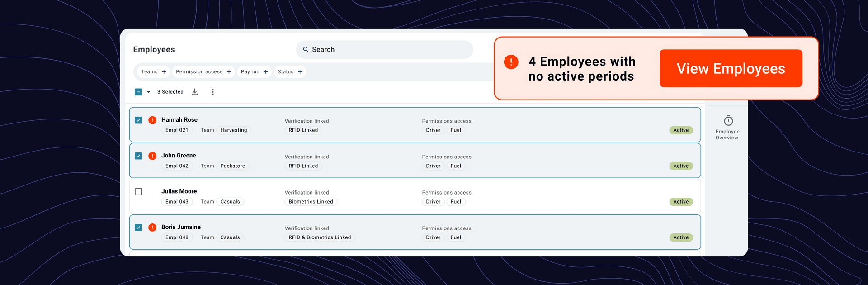
Task: Deselect the Boris Jumaine checkbox
Action: tap(138, 228)
